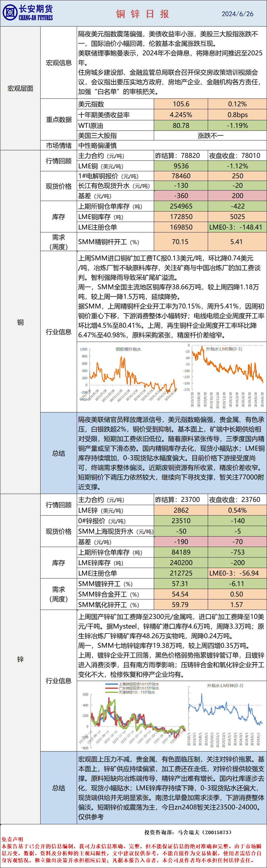Click SMM精铜杆开工 value 70.15
Screen dimensions: 267x868
tap(181, 241)
